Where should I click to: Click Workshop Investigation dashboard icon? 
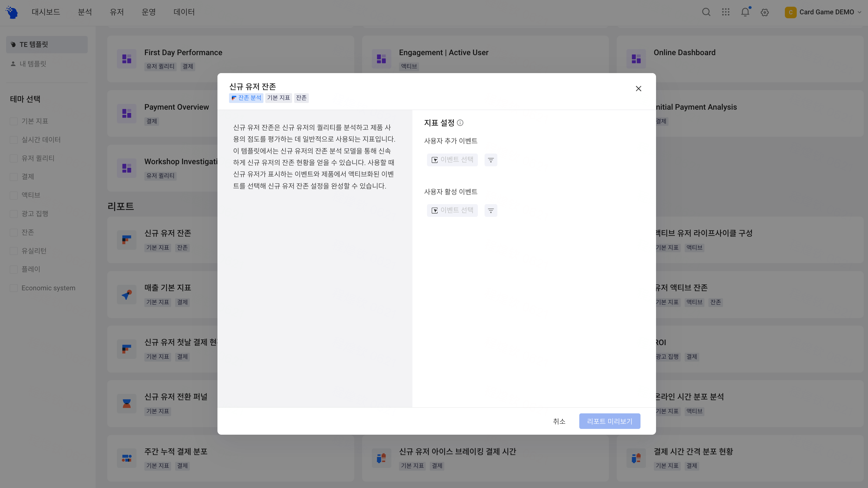(127, 168)
